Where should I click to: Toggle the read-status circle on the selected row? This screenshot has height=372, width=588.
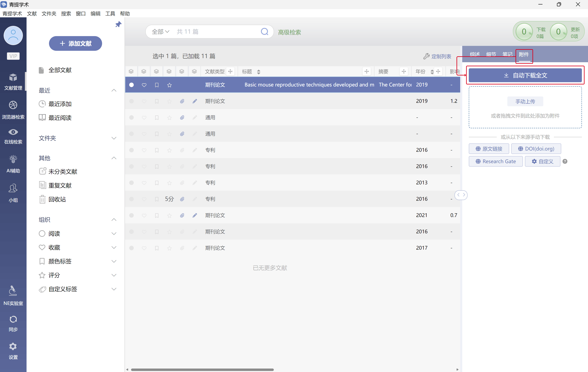pos(131,85)
